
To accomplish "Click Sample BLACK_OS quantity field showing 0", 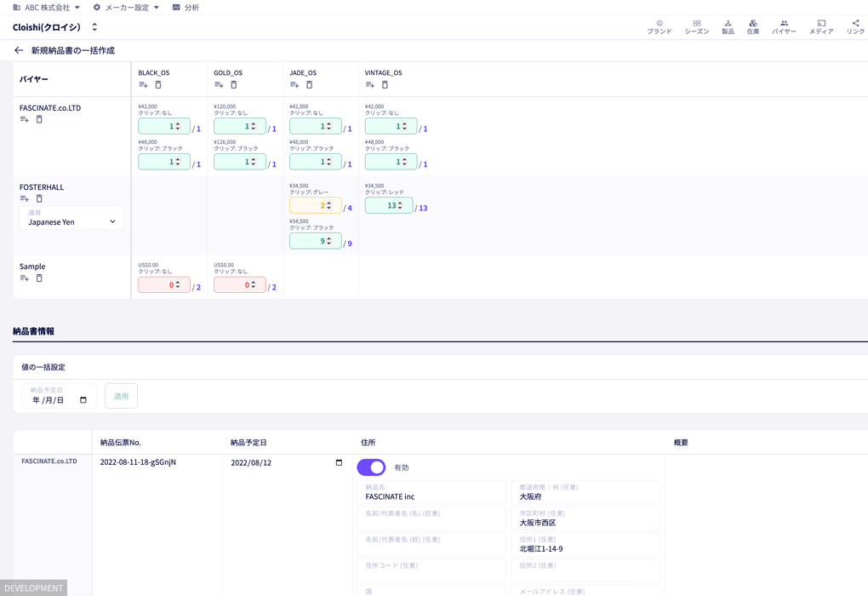I will 164,284.
